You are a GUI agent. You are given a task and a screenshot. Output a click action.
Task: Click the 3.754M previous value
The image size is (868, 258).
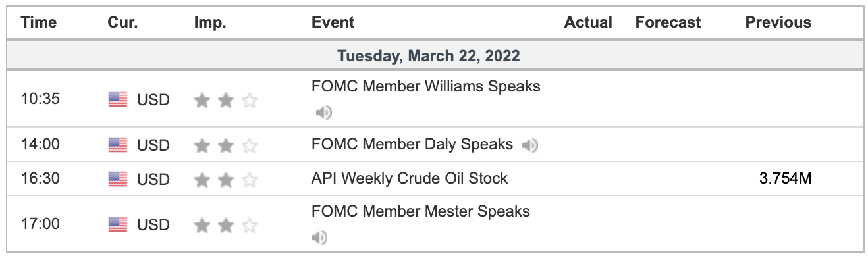(x=786, y=178)
